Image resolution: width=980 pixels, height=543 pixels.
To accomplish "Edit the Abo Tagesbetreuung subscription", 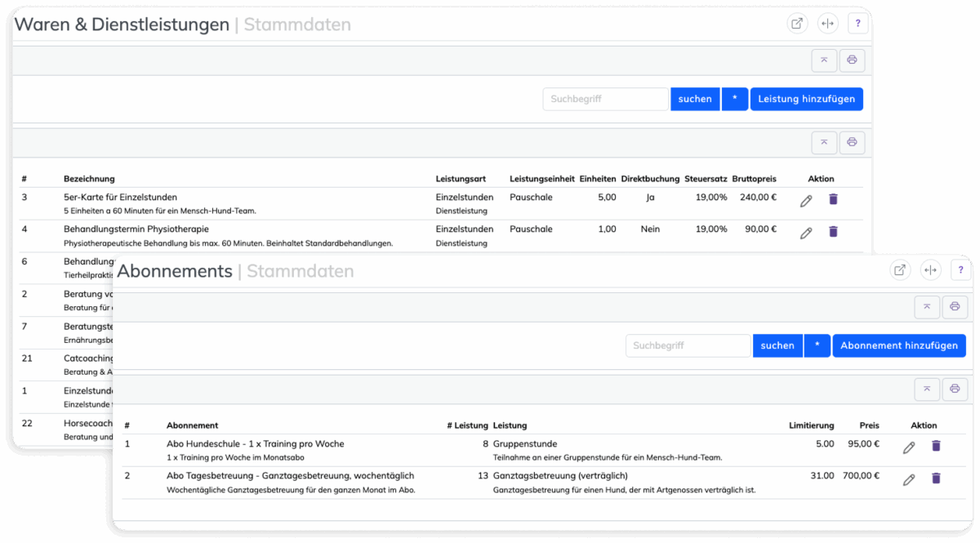I will click(x=909, y=479).
